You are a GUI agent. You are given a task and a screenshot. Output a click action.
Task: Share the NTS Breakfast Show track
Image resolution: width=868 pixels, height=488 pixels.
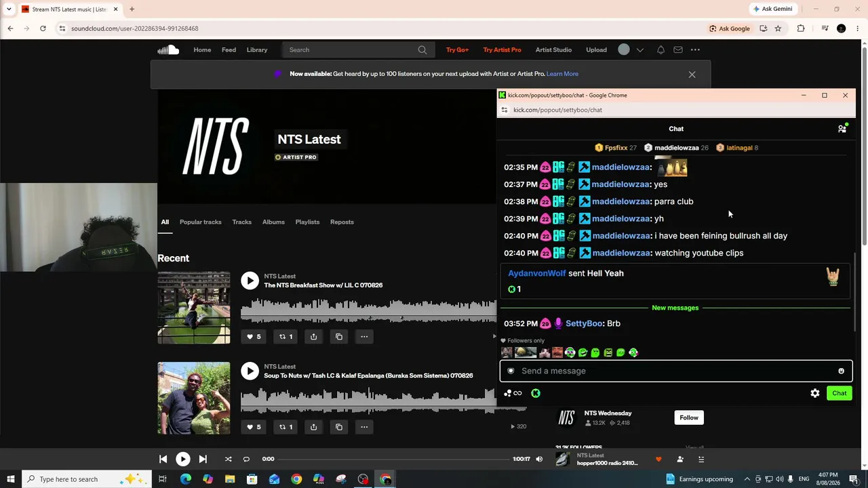point(313,336)
